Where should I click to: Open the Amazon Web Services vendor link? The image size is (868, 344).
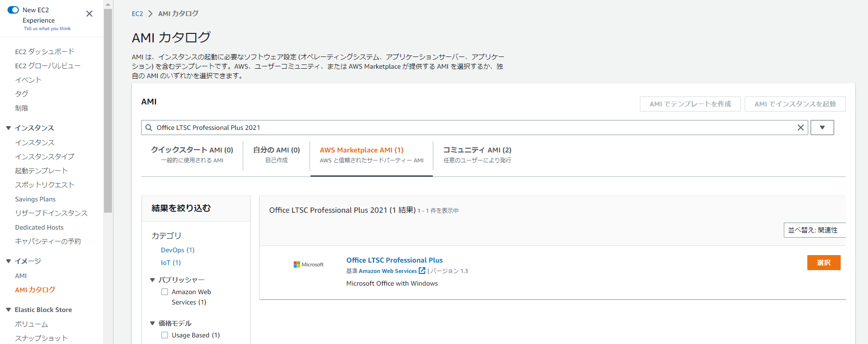(x=388, y=271)
